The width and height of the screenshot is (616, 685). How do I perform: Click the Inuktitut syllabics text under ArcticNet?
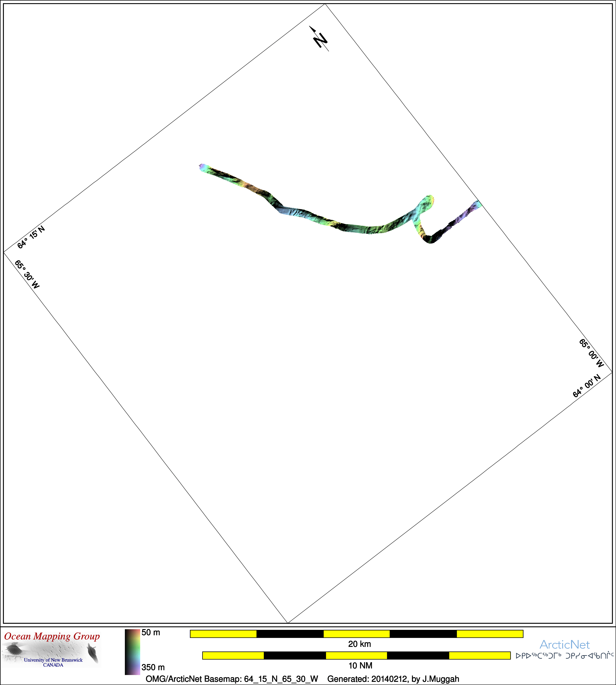pos(565,656)
